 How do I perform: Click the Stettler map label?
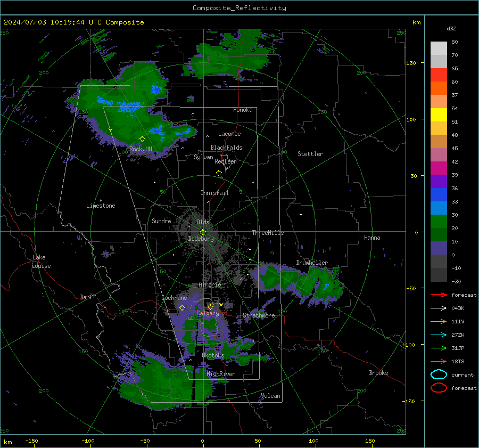pyautogui.click(x=310, y=154)
